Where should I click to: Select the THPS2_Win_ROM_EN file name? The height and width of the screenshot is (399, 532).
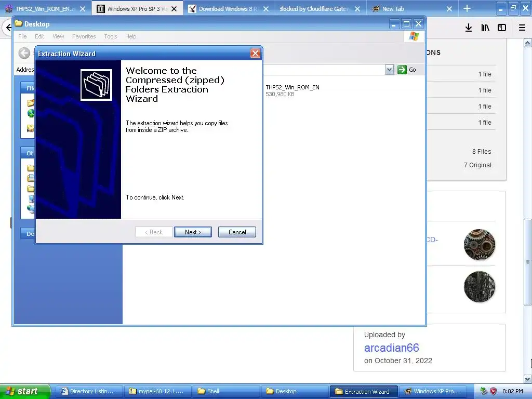pos(292,87)
